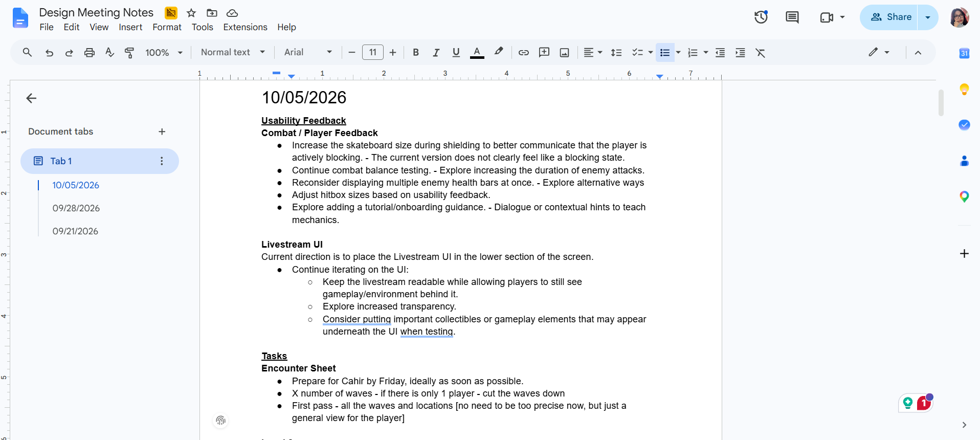Toggle the checklist format
The height and width of the screenshot is (440, 980).
coord(637,52)
